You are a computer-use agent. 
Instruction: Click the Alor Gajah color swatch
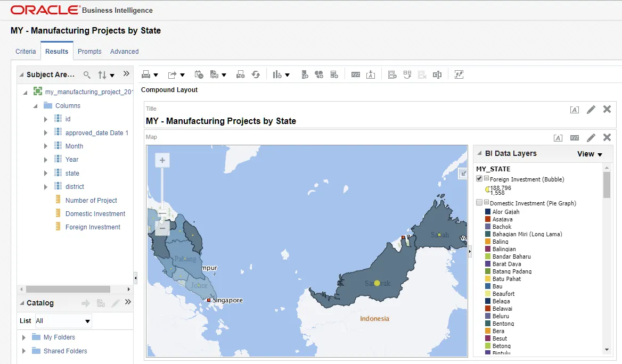488,212
